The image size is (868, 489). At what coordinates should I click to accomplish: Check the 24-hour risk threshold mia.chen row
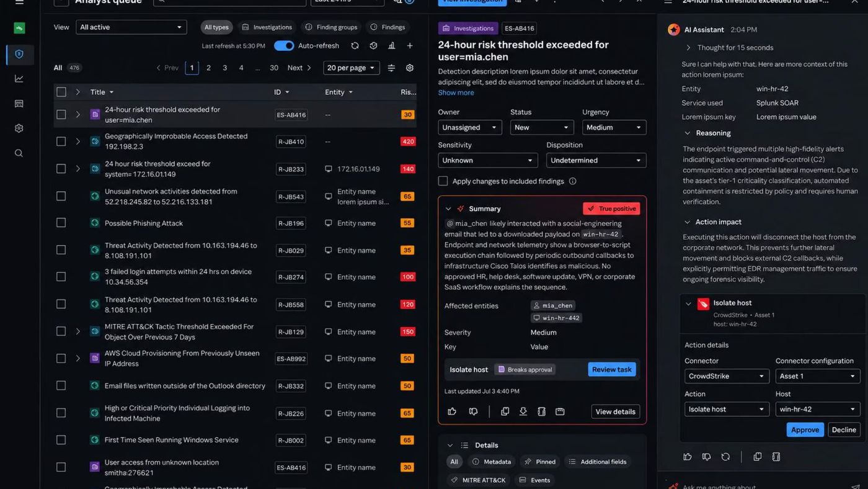(x=61, y=115)
